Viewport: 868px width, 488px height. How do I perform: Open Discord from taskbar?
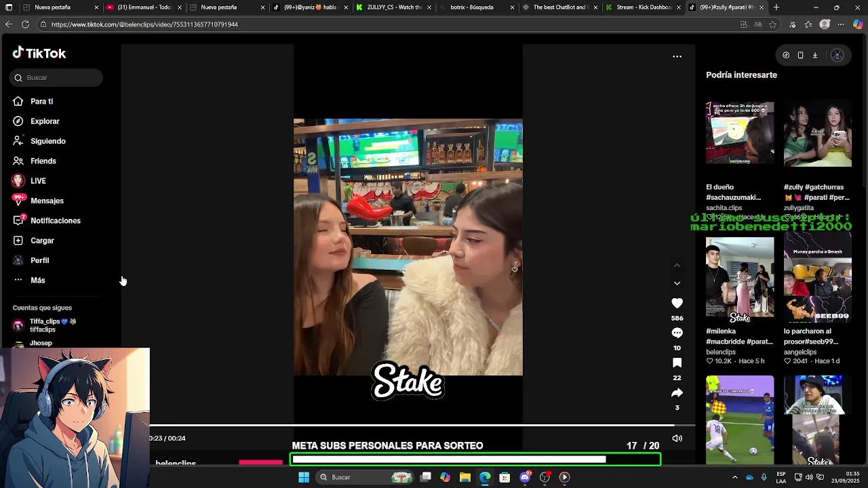click(x=525, y=477)
